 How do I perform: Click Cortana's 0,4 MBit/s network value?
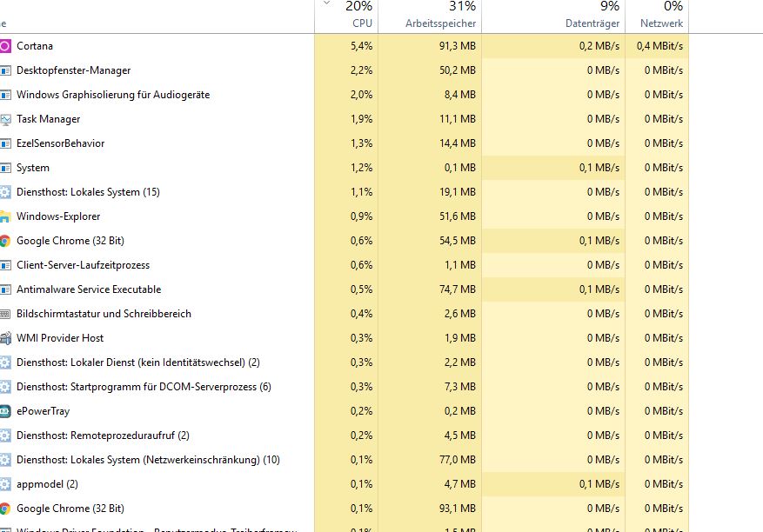(659, 46)
